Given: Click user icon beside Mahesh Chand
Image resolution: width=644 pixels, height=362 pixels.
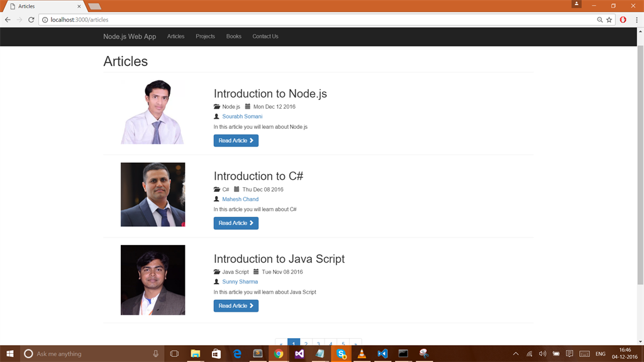Looking at the screenshot, I should 216,199.
